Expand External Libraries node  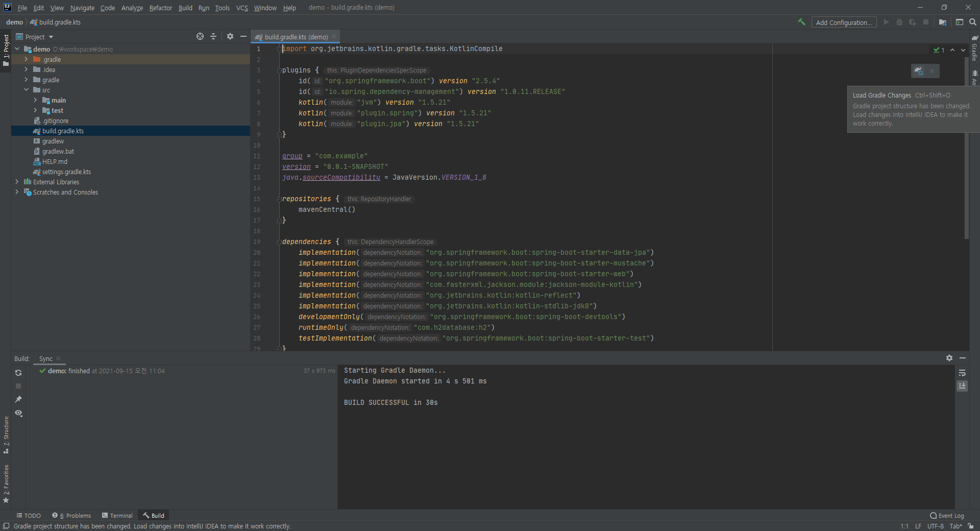tap(17, 182)
